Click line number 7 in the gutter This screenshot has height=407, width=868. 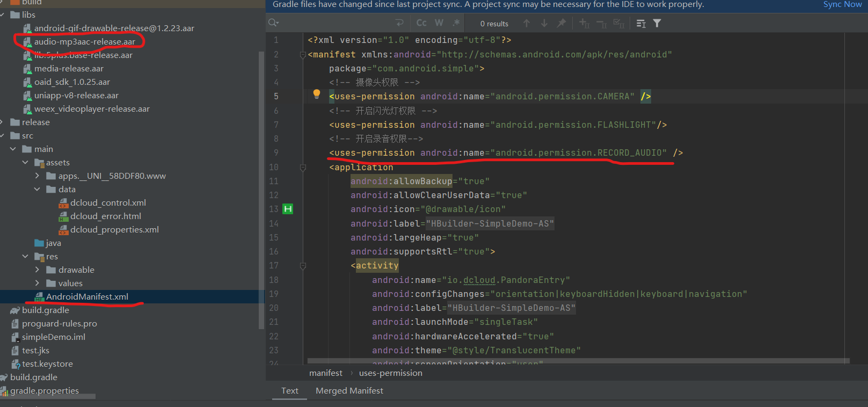276,125
